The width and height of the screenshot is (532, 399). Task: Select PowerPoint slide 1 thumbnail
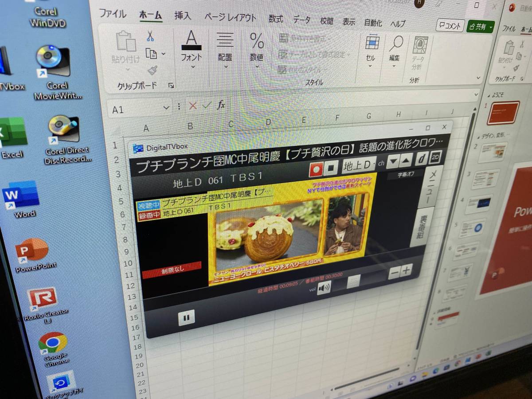[503, 112]
